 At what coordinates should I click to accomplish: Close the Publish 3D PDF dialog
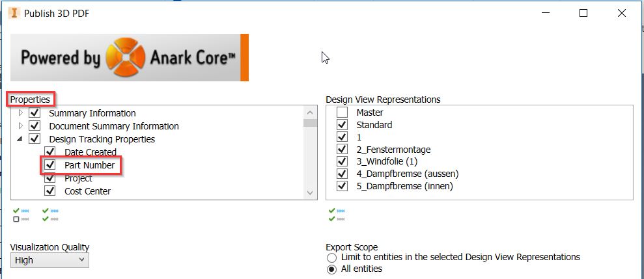622,13
